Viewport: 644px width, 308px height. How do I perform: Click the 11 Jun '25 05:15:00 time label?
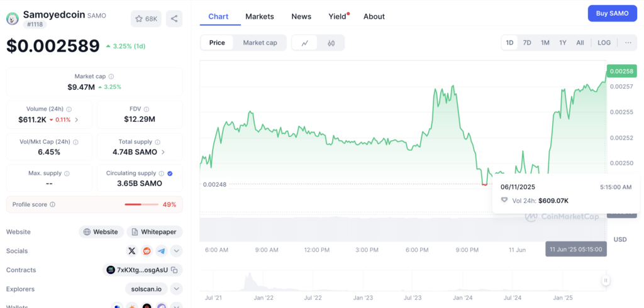click(576, 249)
